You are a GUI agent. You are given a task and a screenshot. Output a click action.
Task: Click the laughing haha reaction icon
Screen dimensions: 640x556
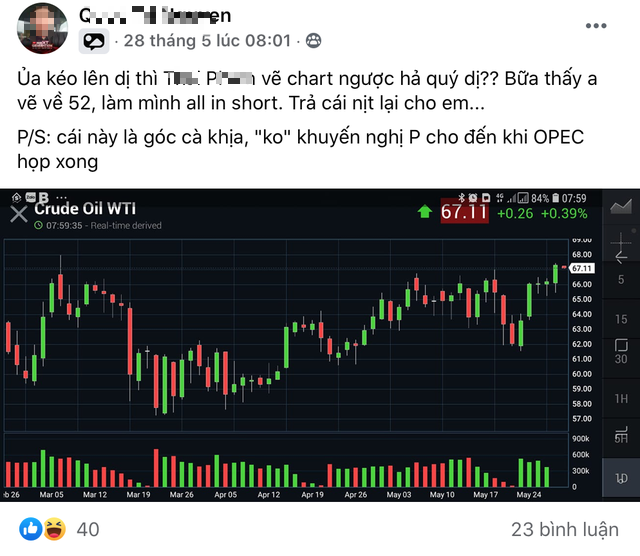54,529
